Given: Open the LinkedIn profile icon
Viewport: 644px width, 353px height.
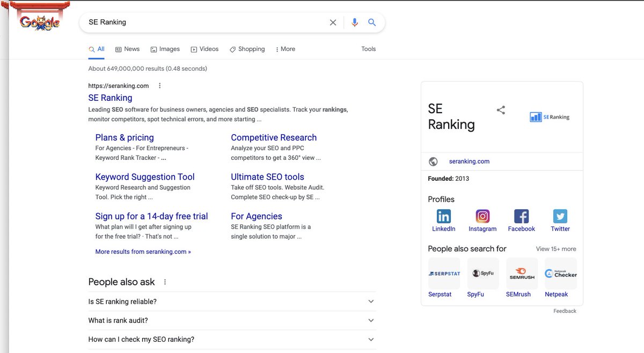Looking at the screenshot, I should tap(443, 216).
